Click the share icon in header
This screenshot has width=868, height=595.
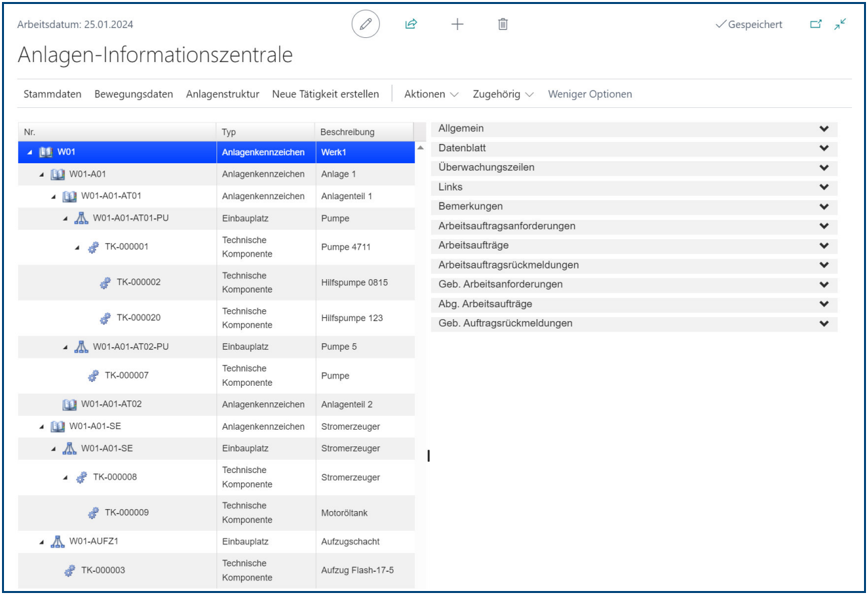(x=411, y=25)
